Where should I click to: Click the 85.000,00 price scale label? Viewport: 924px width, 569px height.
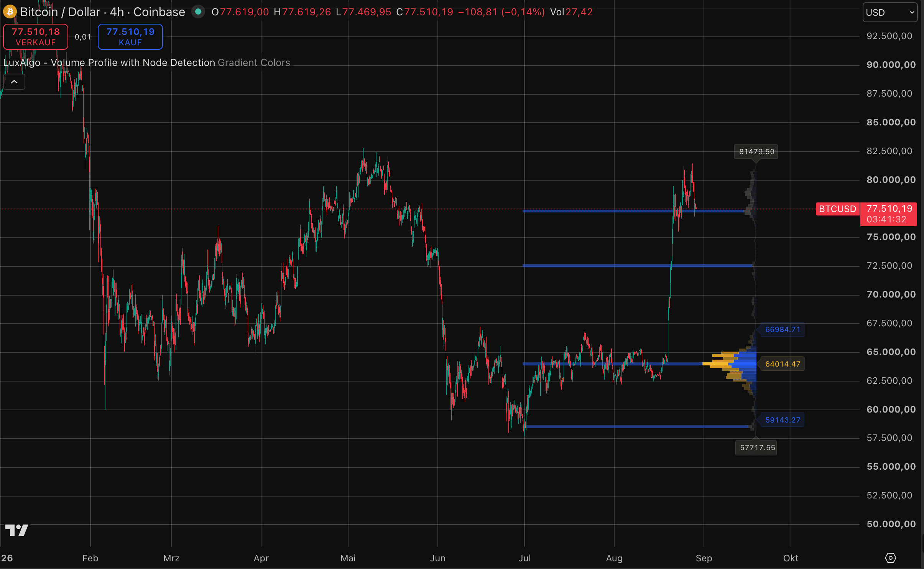coord(891,122)
